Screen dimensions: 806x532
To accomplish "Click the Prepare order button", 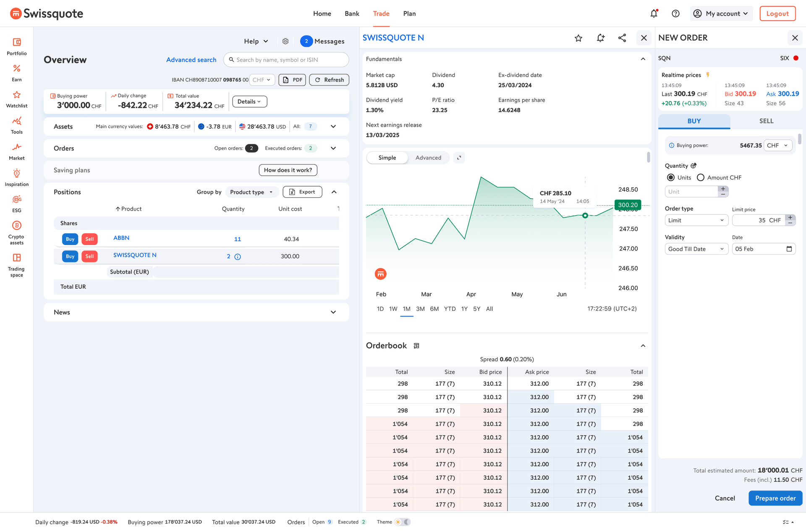I will [775, 498].
